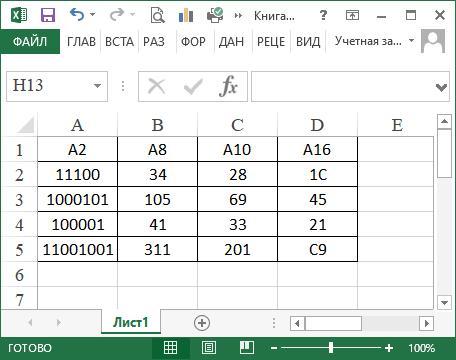This screenshot has height=360, width=456.
Task: Click the Save icon in quick access toolbar
Action: pyautogui.click(x=48, y=15)
